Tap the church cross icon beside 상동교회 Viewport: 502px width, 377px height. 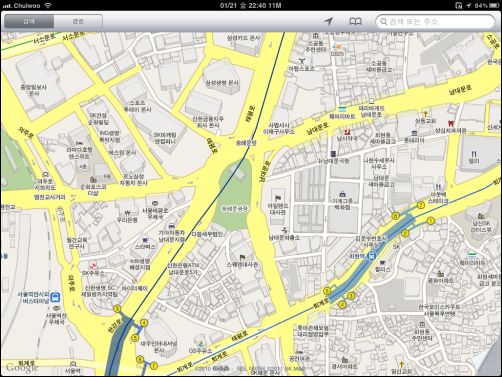[x=425, y=114]
